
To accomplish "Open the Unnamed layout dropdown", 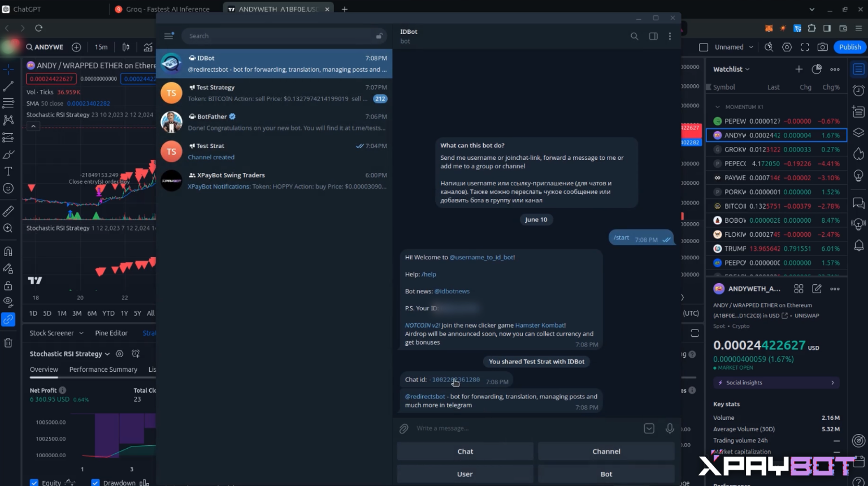I will pos(734,47).
